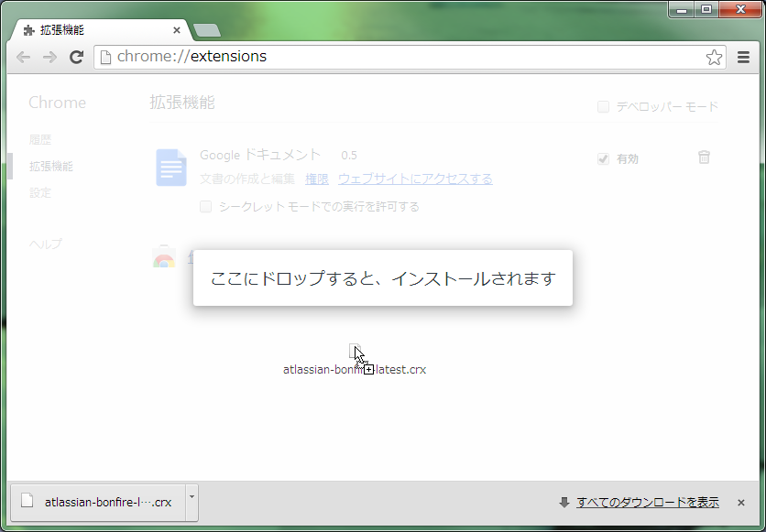Remove Google ドキュメント with the trash icon
The height and width of the screenshot is (532, 766).
pyautogui.click(x=704, y=157)
